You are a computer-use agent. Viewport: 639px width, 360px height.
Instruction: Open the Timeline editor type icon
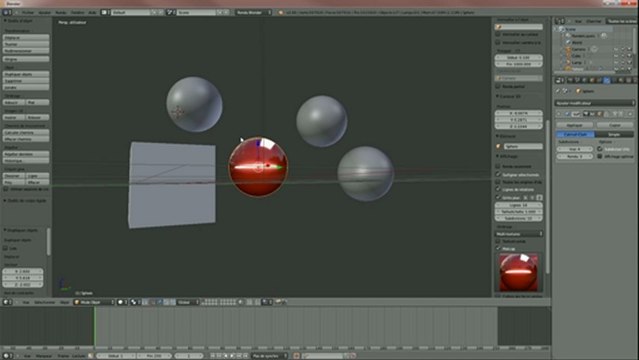pyautogui.click(x=7, y=356)
